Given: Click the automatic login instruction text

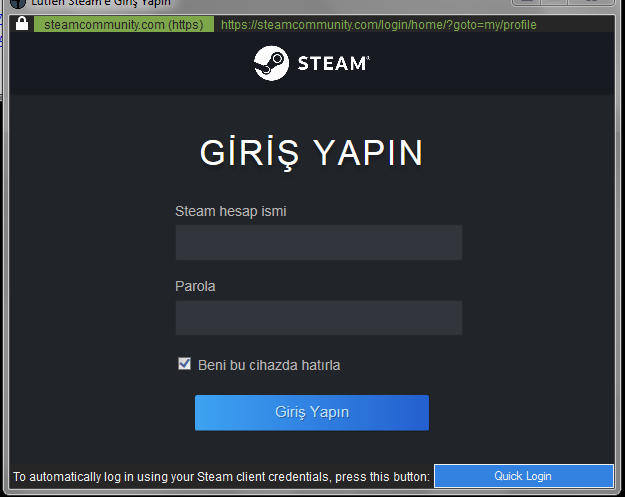Looking at the screenshot, I should click(x=222, y=477).
